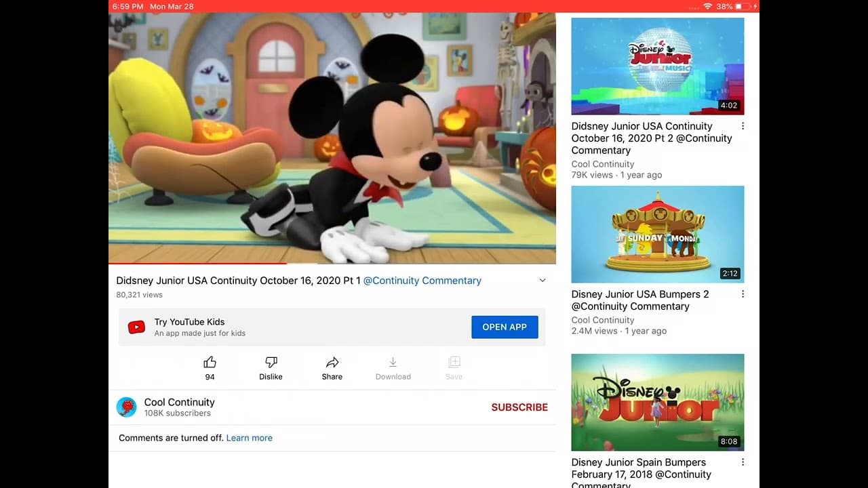Click the 94 likes count
The height and width of the screenshot is (488, 868).
pyautogui.click(x=210, y=377)
